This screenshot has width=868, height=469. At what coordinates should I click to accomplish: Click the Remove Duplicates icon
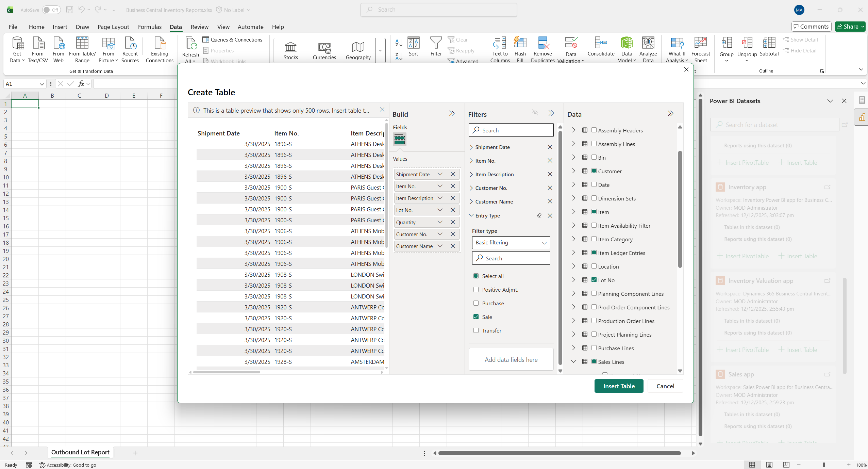tap(542, 49)
